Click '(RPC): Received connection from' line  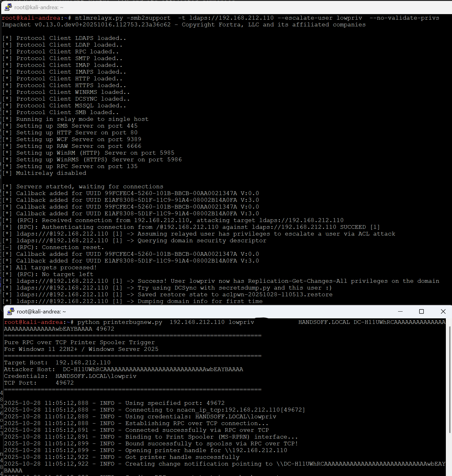[x=173, y=220]
